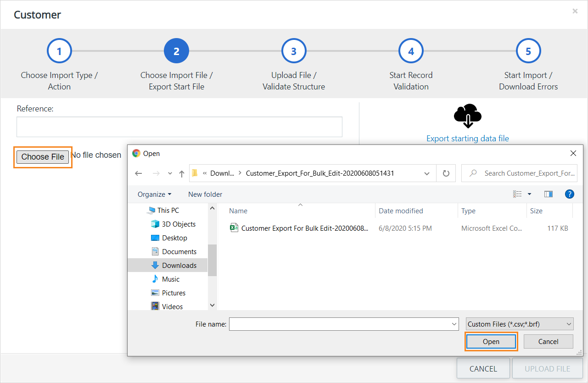Click the UPLOAD FILE button
588x383 pixels.
(548, 368)
